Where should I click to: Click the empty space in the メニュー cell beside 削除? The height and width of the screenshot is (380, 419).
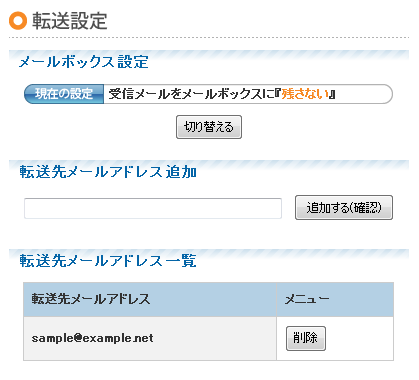[x=359, y=338]
